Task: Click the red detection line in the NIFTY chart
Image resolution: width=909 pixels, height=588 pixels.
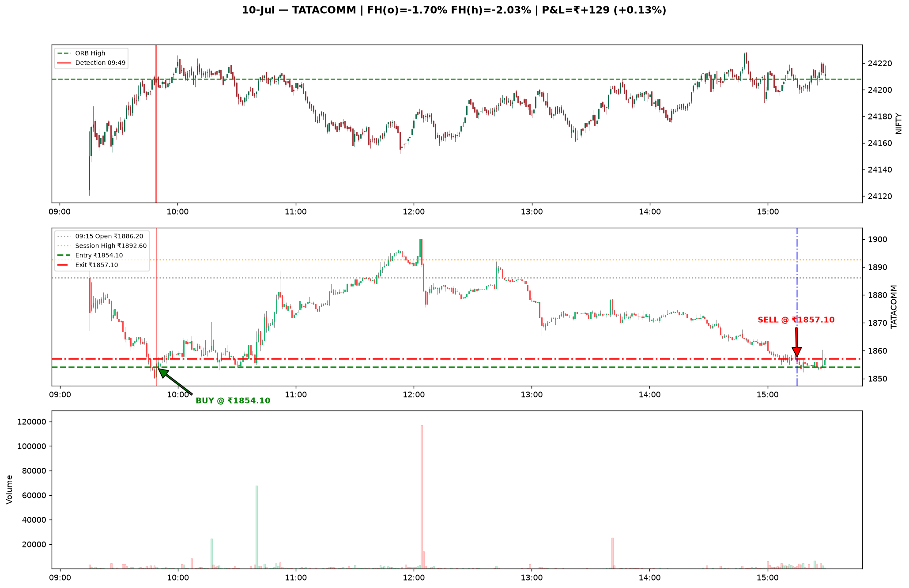Action: click(x=156, y=124)
